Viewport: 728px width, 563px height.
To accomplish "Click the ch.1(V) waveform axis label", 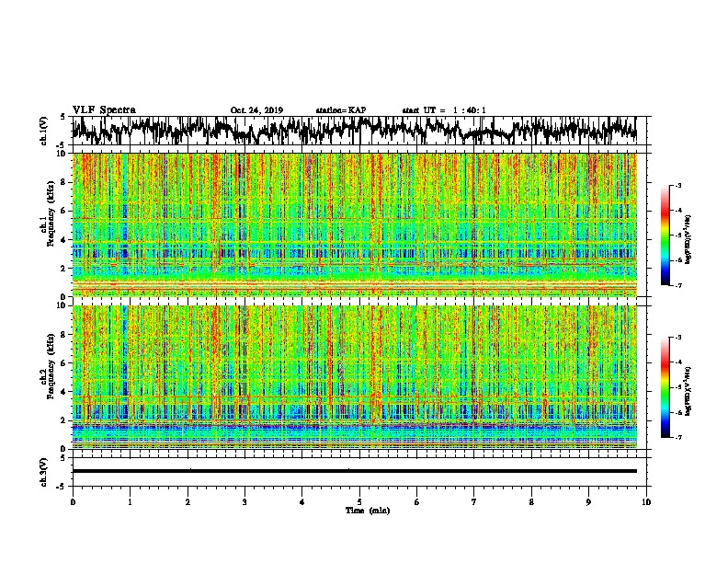I will click(x=44, y=131).
